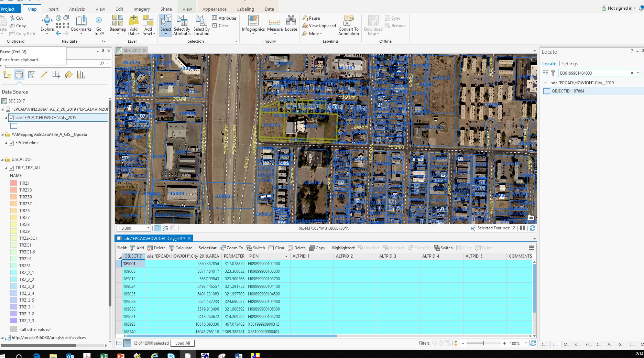
Task: Open the map scale dropdown
Action: click(x=148, y=228)
